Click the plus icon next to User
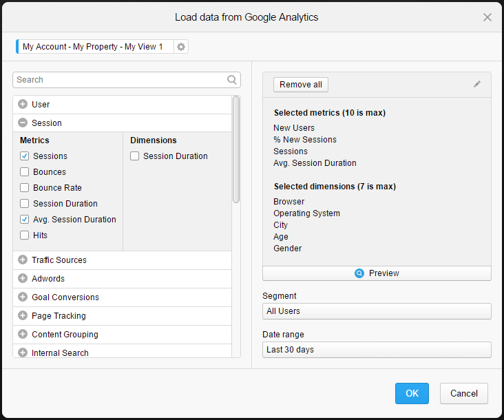Screen dimensions: 504x420 (23, 105)
